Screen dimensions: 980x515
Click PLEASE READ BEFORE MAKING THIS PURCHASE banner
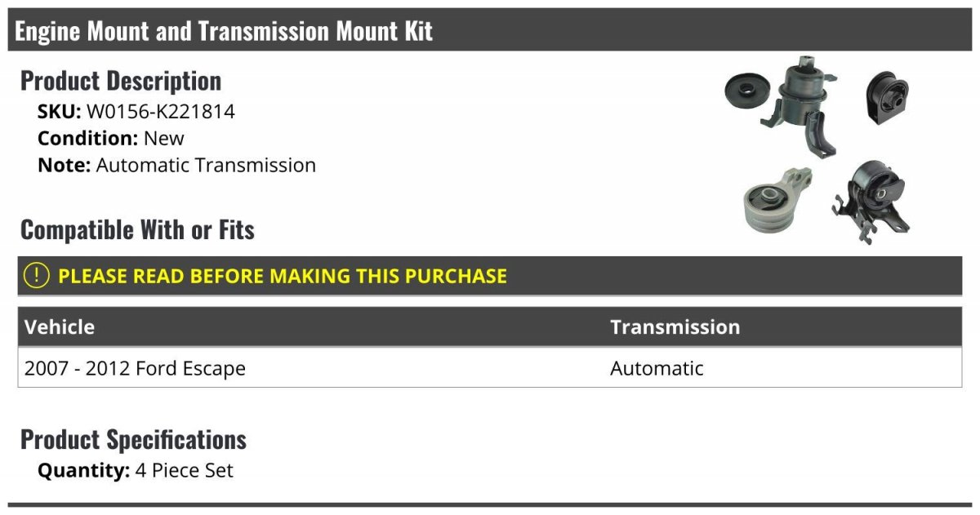[x=490, y=276]
